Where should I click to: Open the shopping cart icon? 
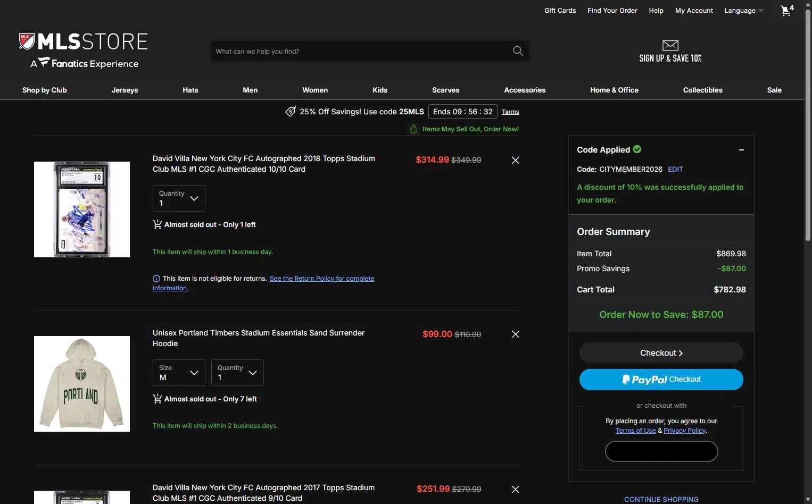point(786,10)
